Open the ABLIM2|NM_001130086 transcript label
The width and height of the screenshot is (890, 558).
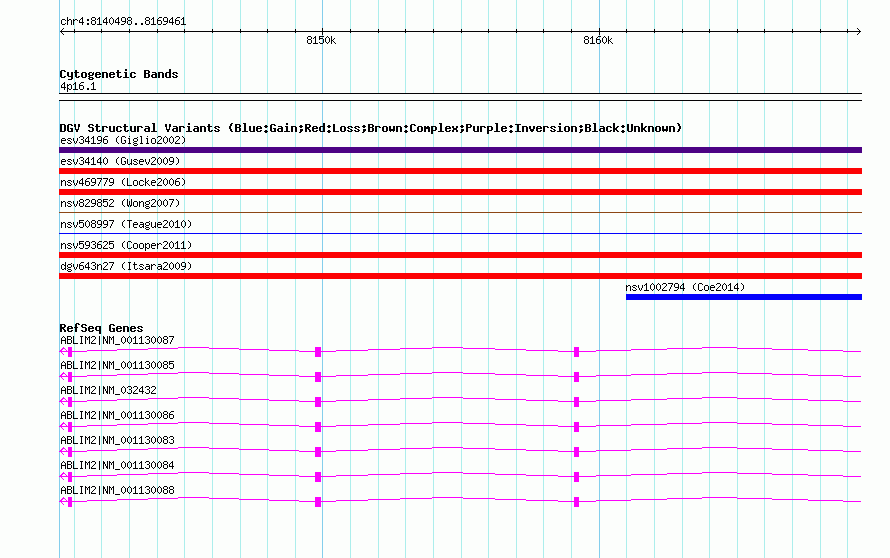tap(117, 416)
